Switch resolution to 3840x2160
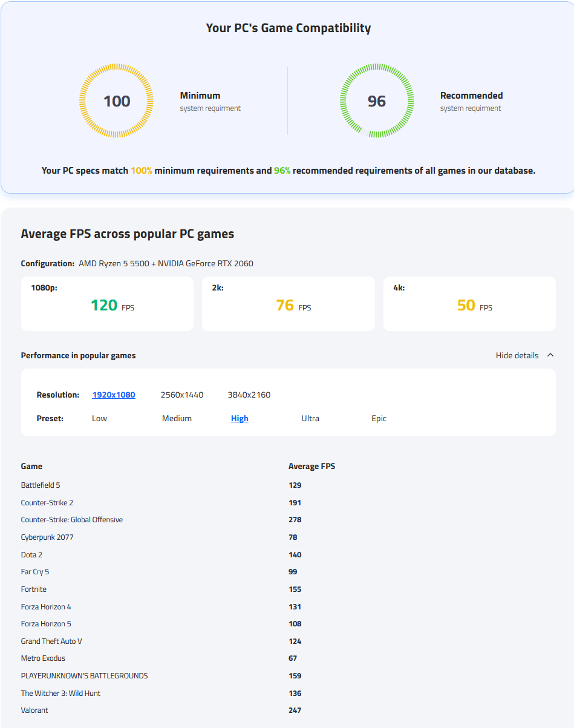 (x=249, y=395)
